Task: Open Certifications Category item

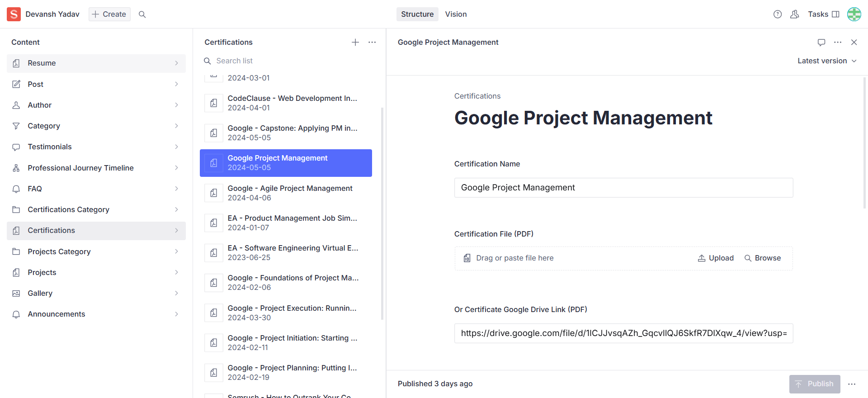Action: [x=96, y=209]
